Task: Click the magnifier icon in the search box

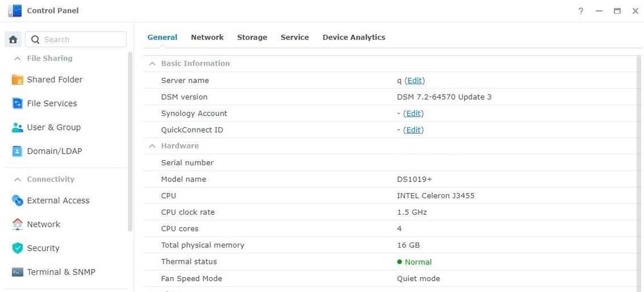Action: pyautogui.click(x=35, y=39)
